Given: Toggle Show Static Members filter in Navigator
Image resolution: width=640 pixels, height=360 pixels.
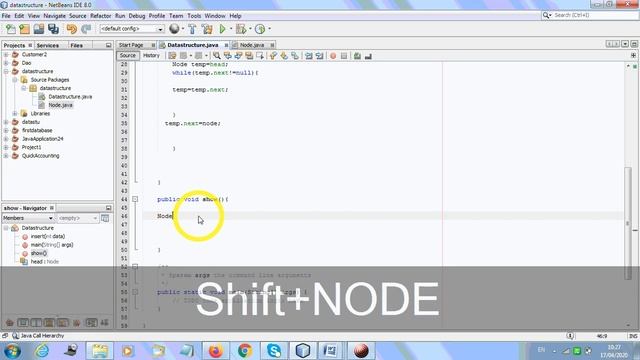Looking at the screenshot, I should [x=36, y=323].
